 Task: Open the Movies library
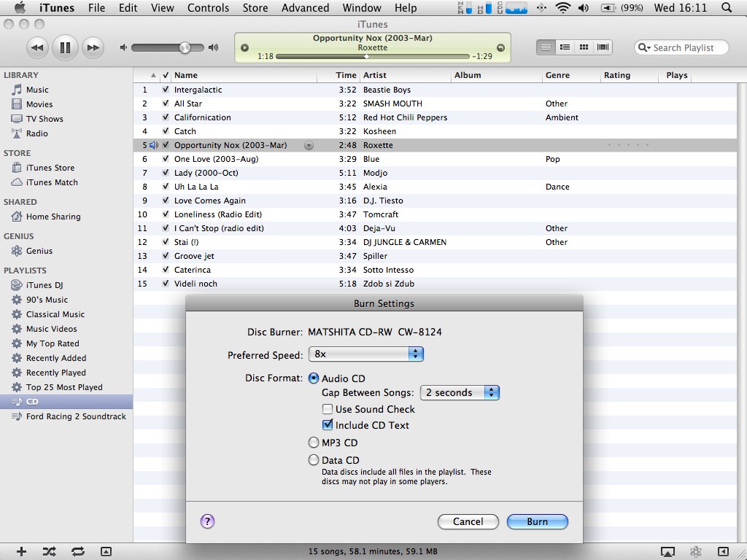(x=39, y=104)
